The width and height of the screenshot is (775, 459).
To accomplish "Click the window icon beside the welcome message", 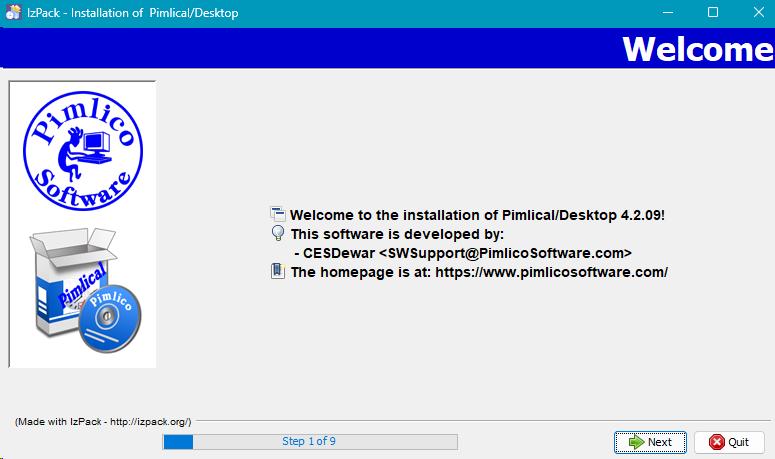I will pos(278,214).
